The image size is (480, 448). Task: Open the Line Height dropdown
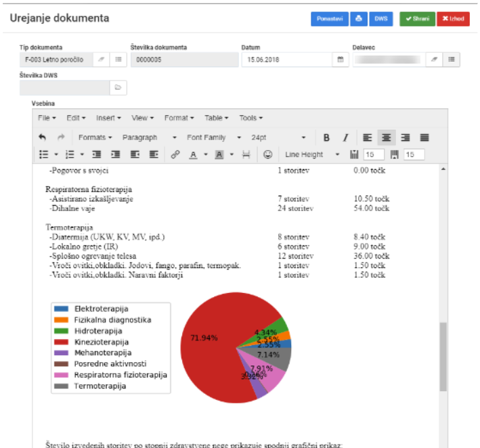point(312,154)
